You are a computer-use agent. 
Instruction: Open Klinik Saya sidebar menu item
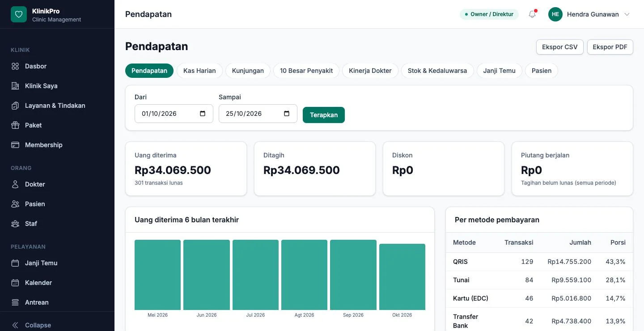[x=41, y=86]
